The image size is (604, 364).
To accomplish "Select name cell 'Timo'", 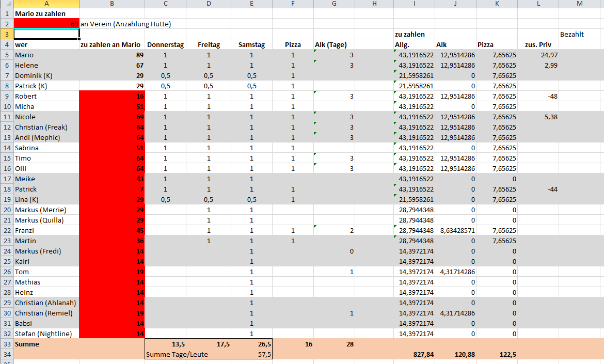I will (46, 159).
